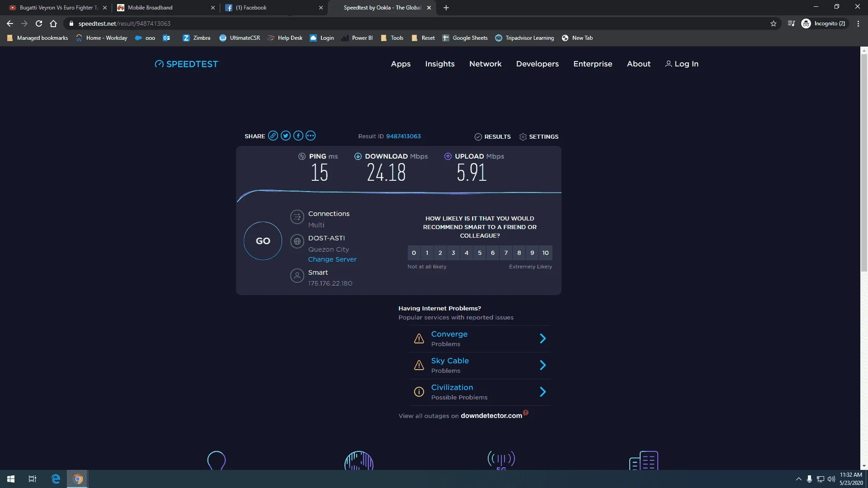Open the Tools bookmark folder
868x488 pixels.
(392, 38)
